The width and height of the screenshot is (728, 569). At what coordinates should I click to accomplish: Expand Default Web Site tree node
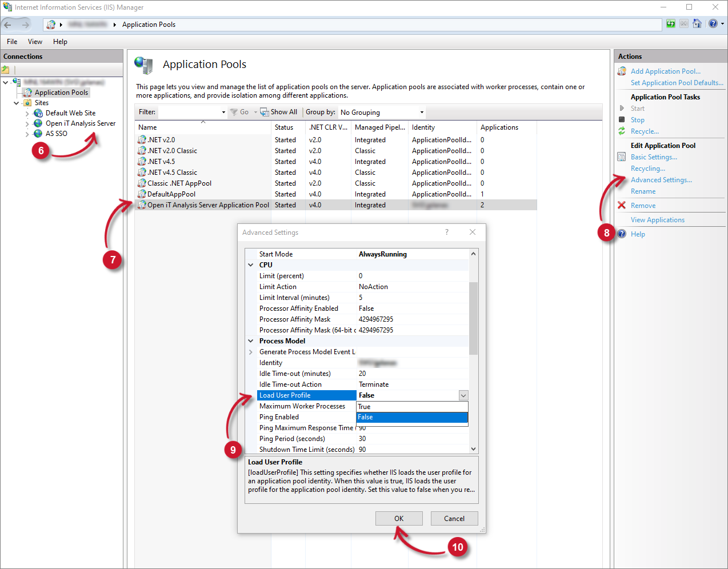[x=27, y=114]
